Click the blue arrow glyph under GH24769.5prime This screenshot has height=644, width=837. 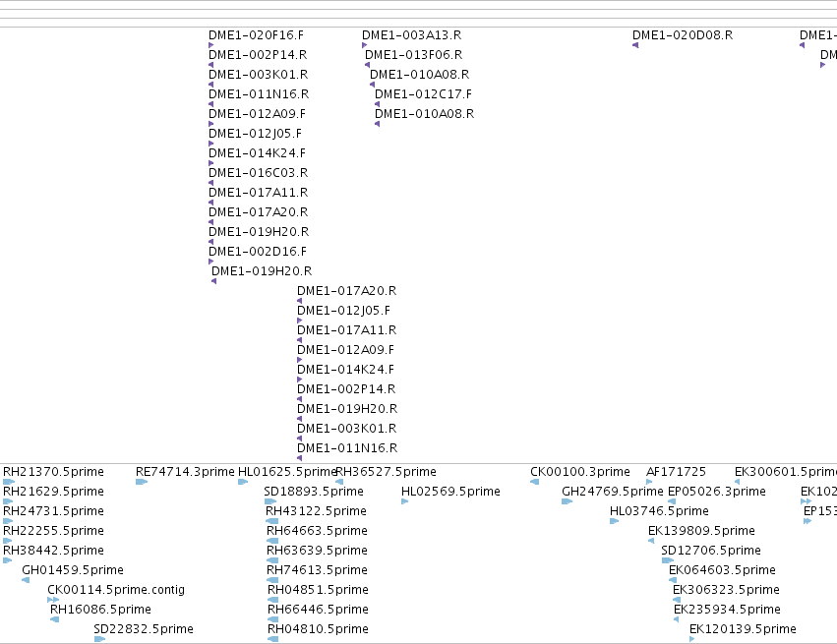(567, 501)
